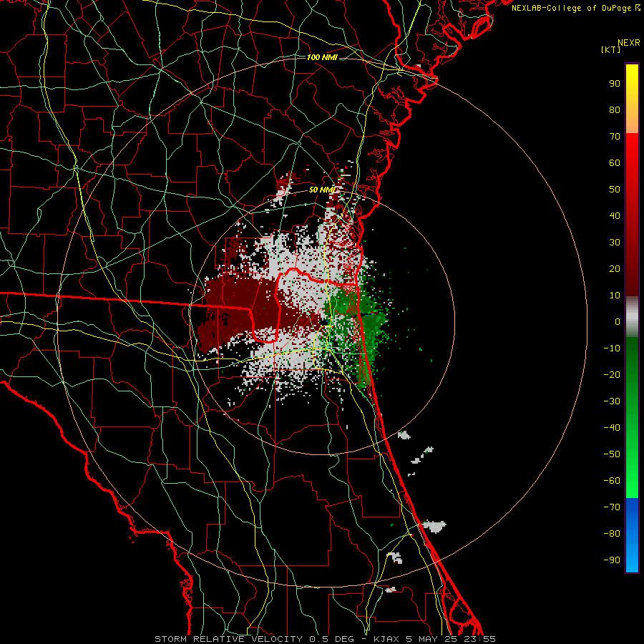Click the 80 value on the velocity scale
644x644 pixels.
click(x=615, y=110)
